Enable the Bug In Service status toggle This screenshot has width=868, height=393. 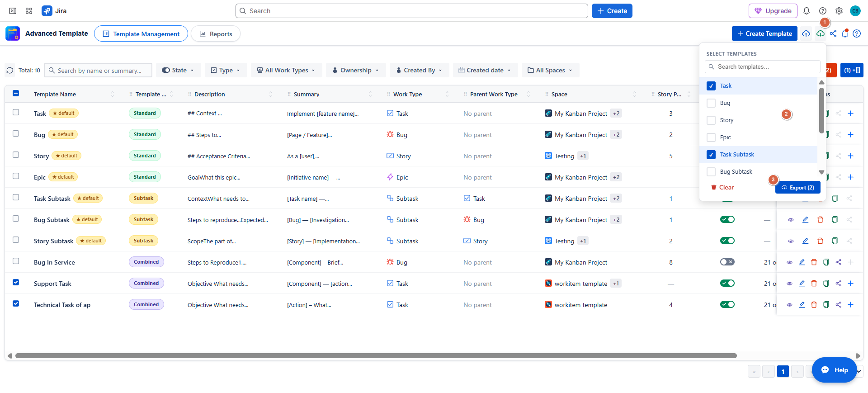[727, 262]
